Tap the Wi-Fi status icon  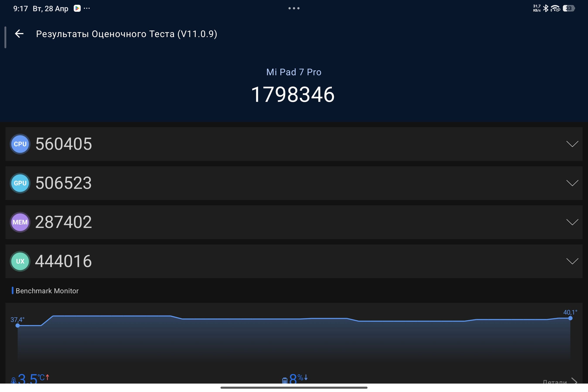555,8
